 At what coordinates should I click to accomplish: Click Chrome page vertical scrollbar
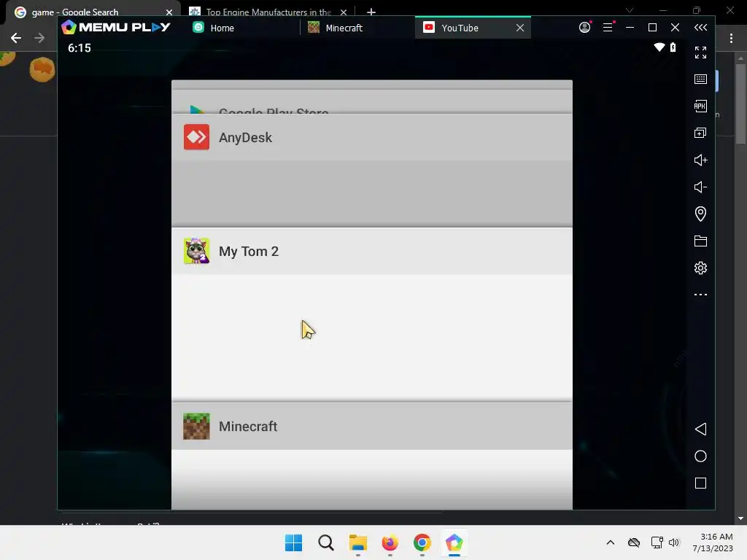(x=740, y=104)
